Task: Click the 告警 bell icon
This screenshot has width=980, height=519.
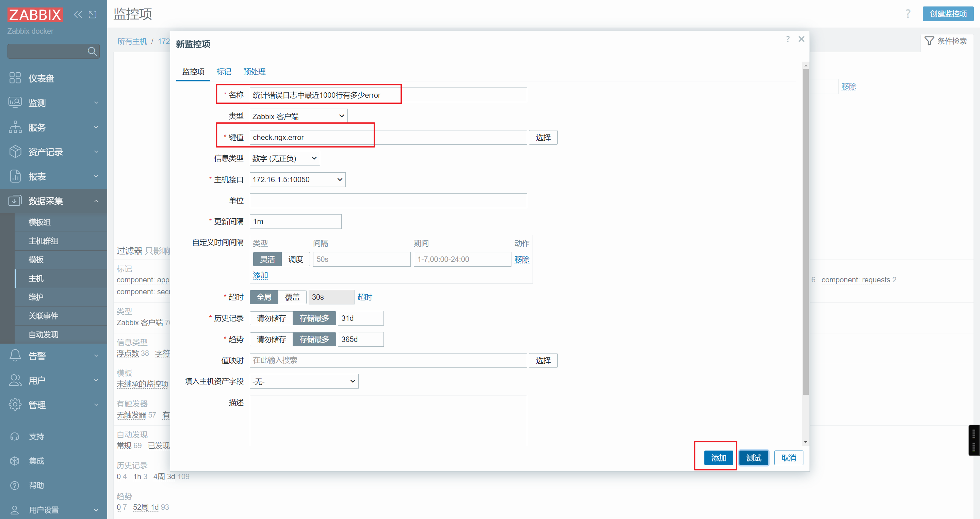Action: pos(15,356)
